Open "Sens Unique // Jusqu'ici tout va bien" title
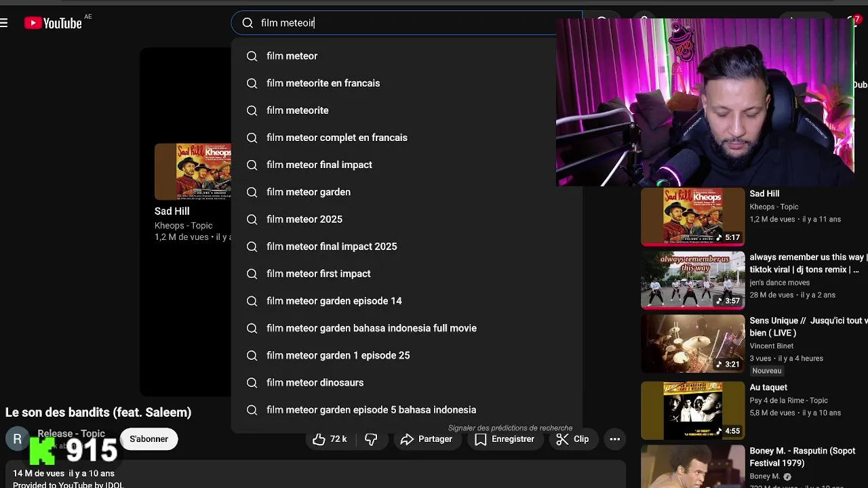868x488 pixels. pos(808,327)
